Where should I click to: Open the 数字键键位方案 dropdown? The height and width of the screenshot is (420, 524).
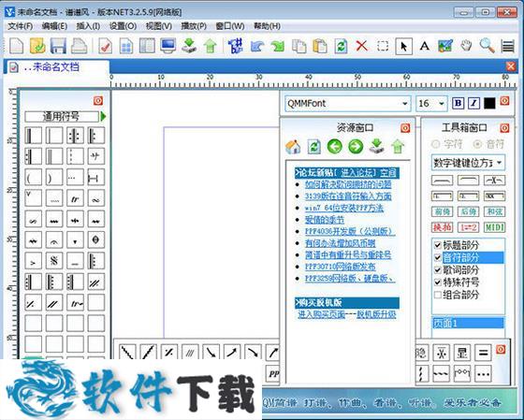[x=500, y=163]
